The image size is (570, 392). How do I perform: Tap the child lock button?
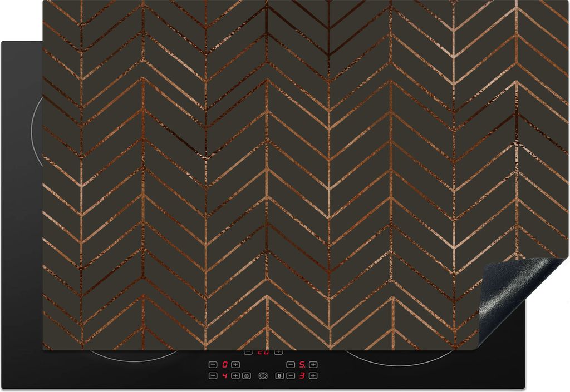pyautogui.click(x=247, y=376)
